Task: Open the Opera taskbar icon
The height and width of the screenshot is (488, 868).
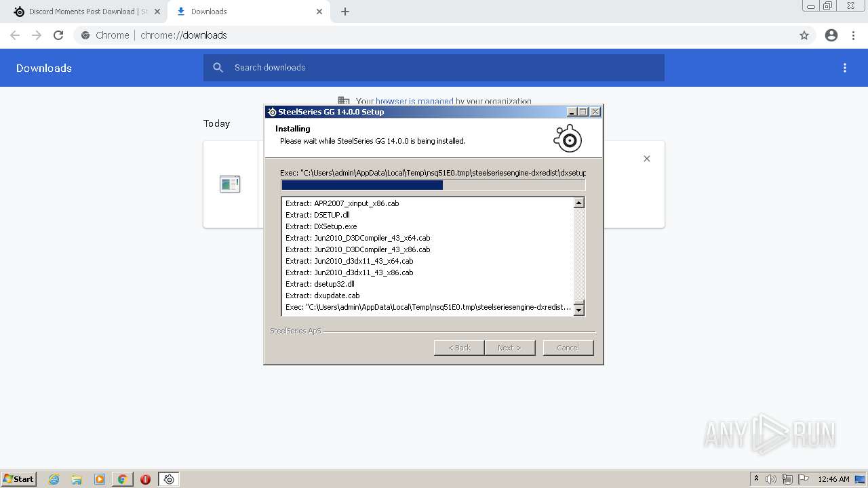Action: 145,479
